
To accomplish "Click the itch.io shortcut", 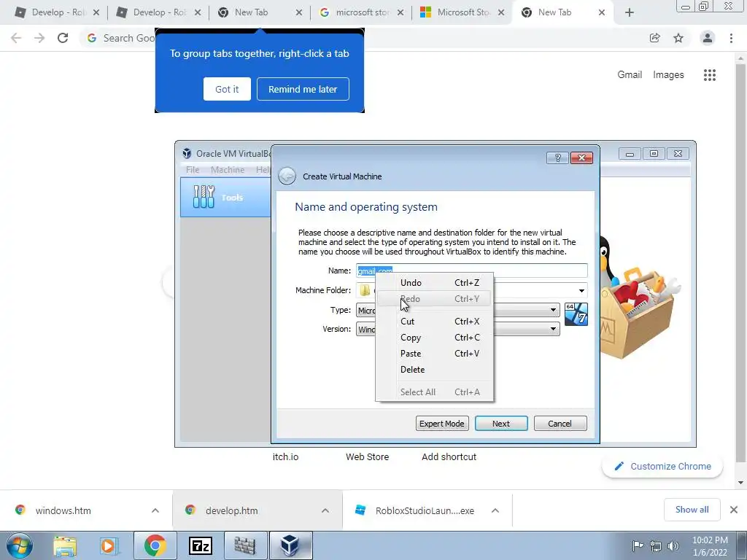I will [x=285, y=456].
